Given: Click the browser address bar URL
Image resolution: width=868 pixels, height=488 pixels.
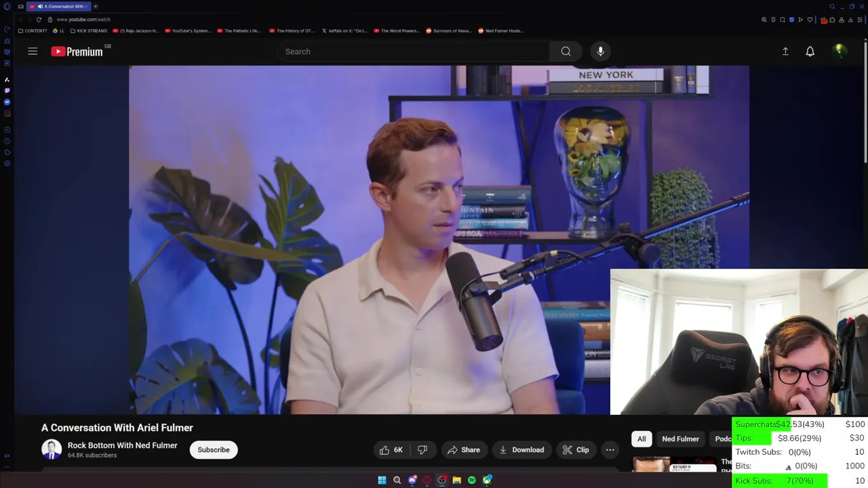Looking at the screenshot, I should (x=83, y=20).
